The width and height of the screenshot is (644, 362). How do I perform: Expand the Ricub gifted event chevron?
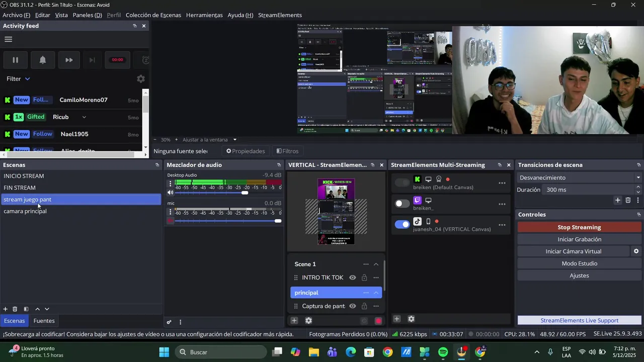[x=84, y=117]
